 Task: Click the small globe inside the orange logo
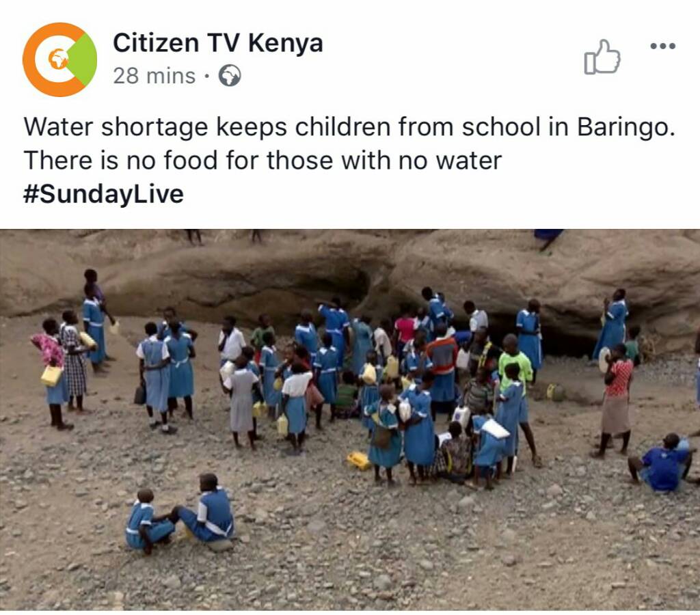57,59
